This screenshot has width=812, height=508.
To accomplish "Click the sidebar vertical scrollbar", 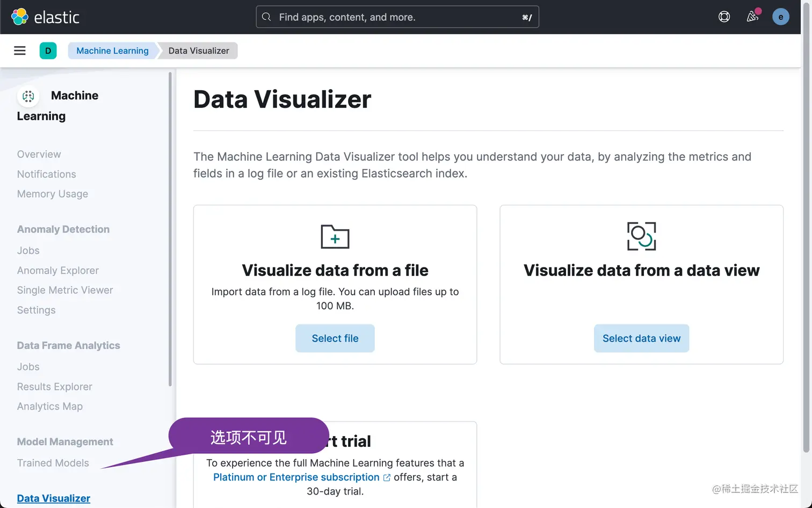I will [x=170, y=229].
